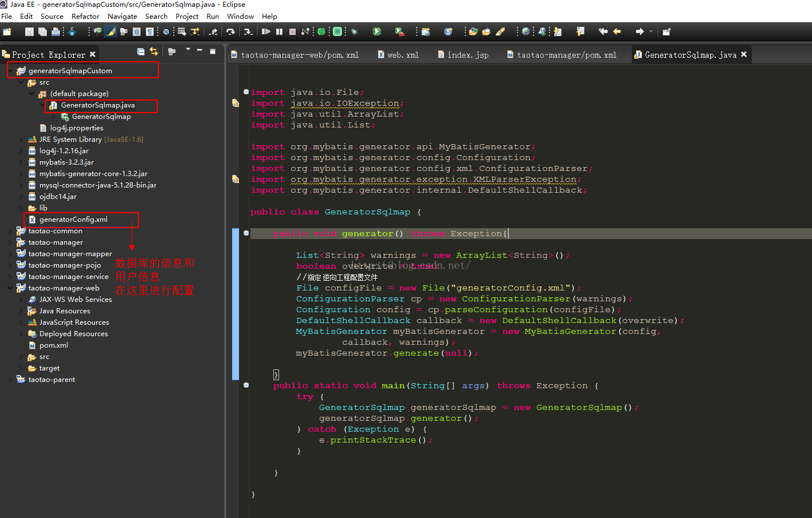The width and height of the screenshot is (812, 518).
Task: Close the GeneratorSqlmap.java editor tab
Action: click(x=744, y=54)
